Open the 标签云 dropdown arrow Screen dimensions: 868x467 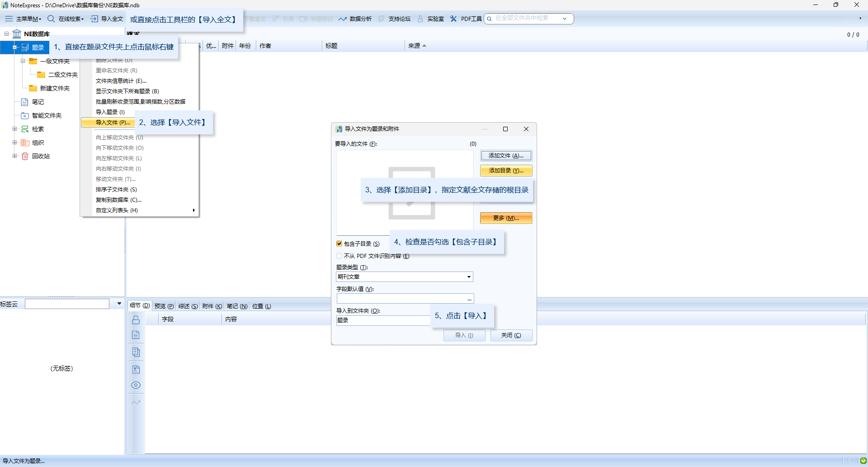pyautogui.click(x=119, y=304)
